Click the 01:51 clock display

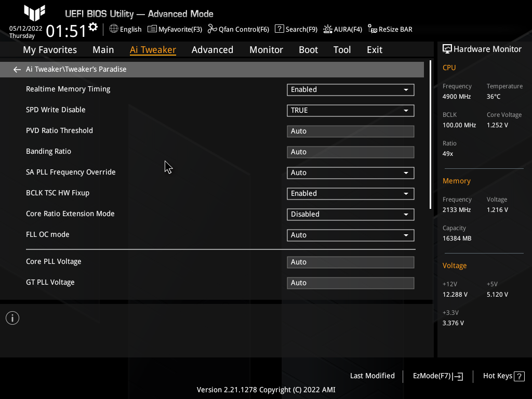[66, 31]
